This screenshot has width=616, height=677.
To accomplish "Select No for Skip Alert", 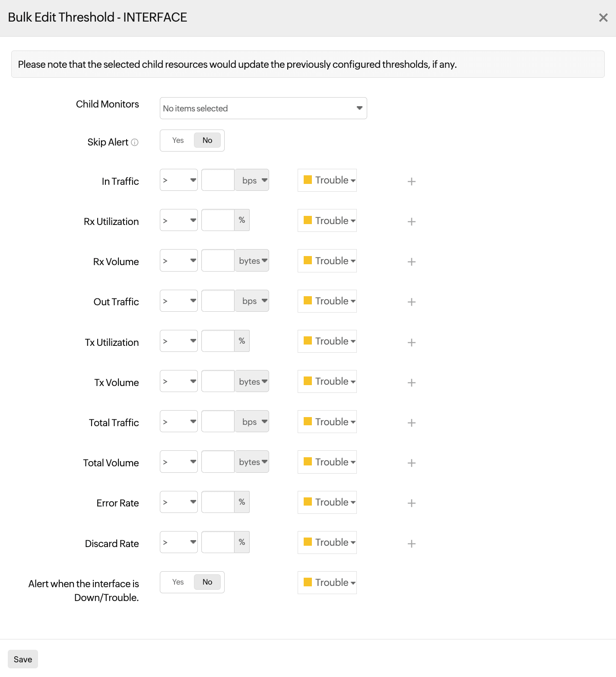I will (x=207, y=140).
